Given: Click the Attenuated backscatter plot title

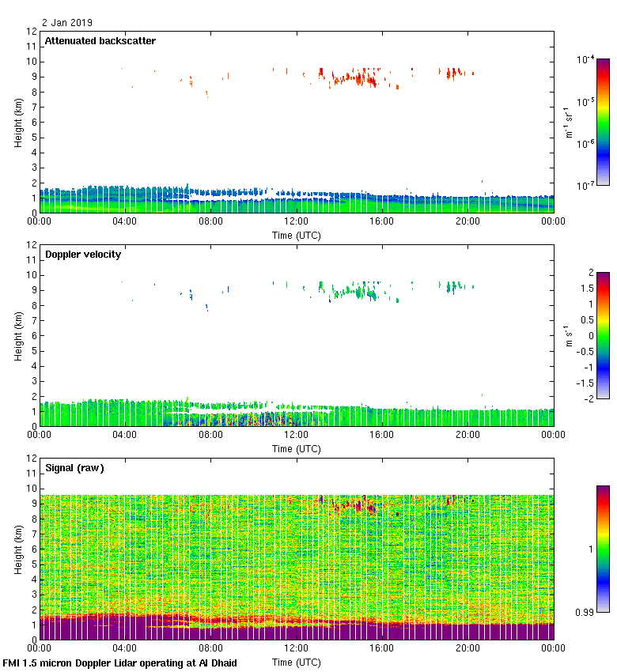Looking at the screenshot, I should pyautogui.click(x=100, y=41).
